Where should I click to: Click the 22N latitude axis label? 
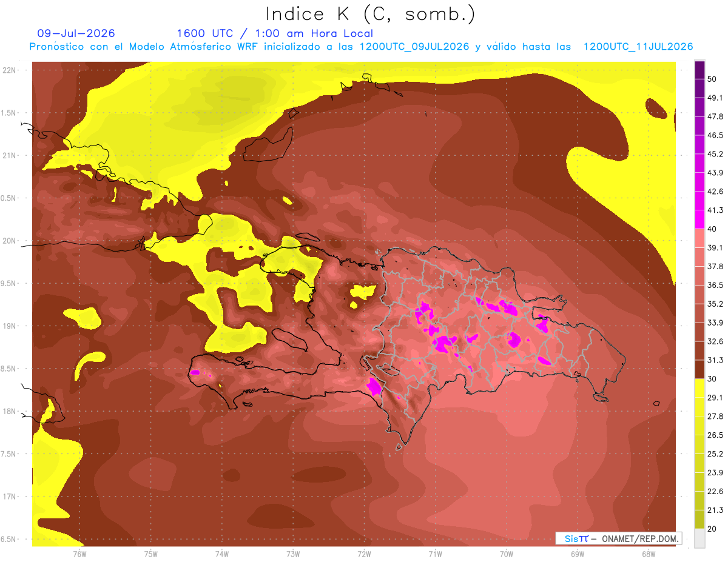(10, 70)
